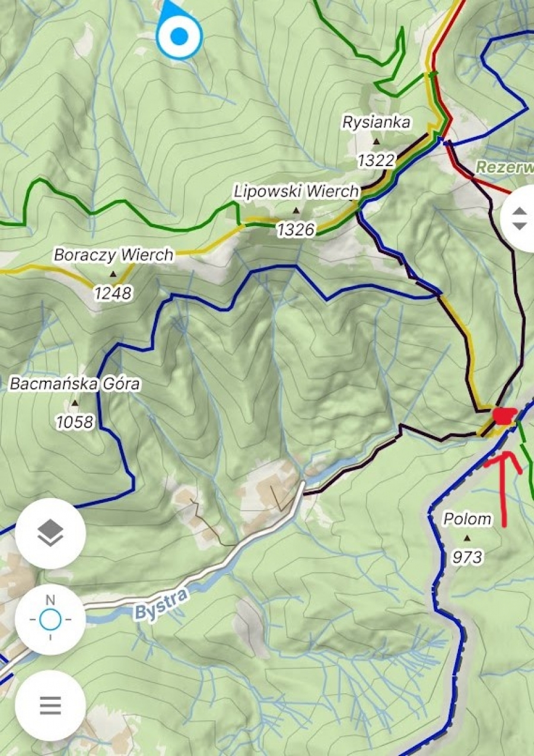Tap the Polom peak triangle marker
Screen dimensions: 534x756
point(467,538)
